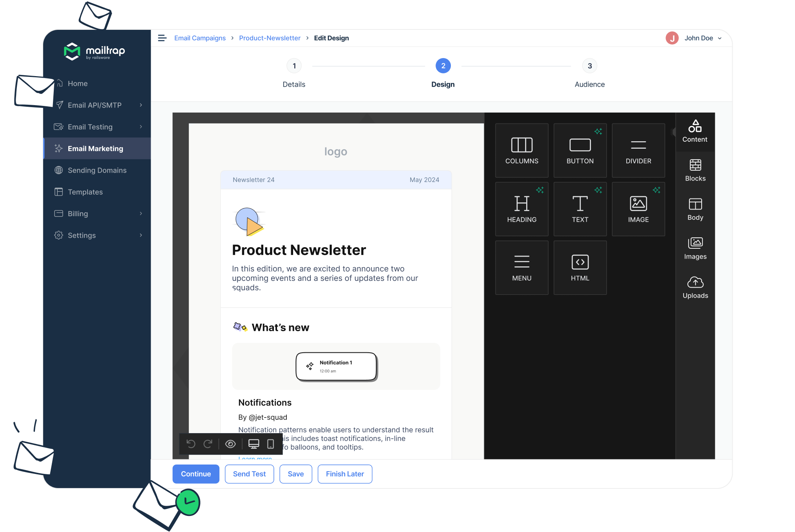Image resolution: width=795 pixels, height=532 pixels.
Task: Go to step 3 Audience
Action: (589, 66)
